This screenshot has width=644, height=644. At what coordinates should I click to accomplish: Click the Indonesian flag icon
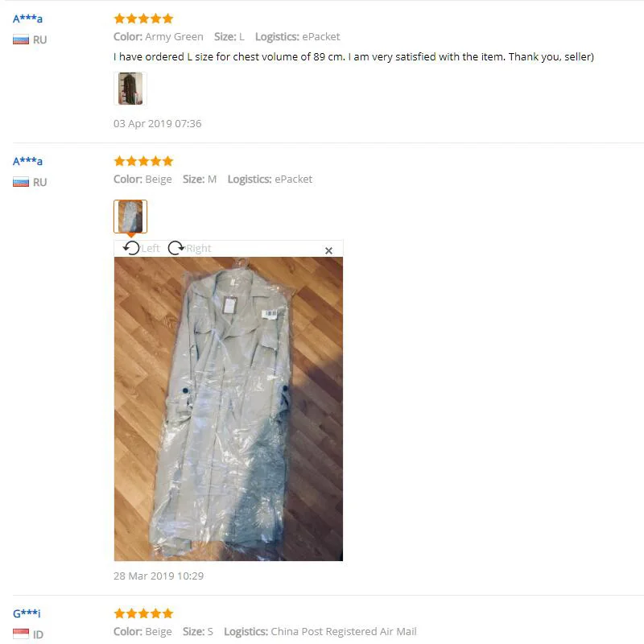[21, 634]
